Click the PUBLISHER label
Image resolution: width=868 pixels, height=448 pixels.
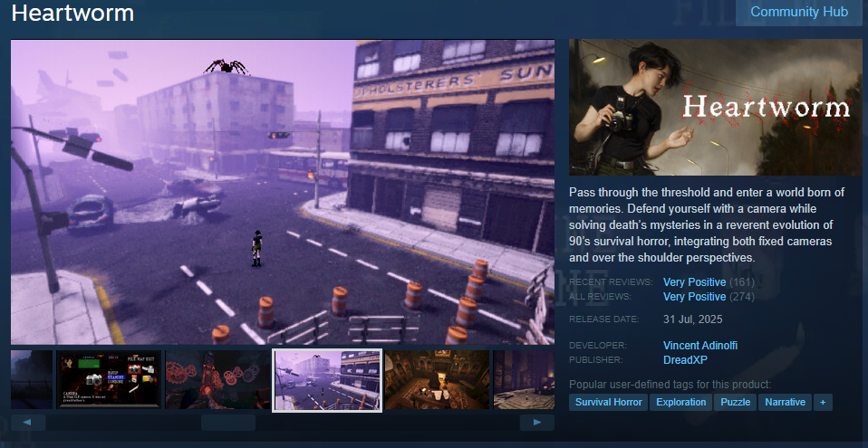595,360
